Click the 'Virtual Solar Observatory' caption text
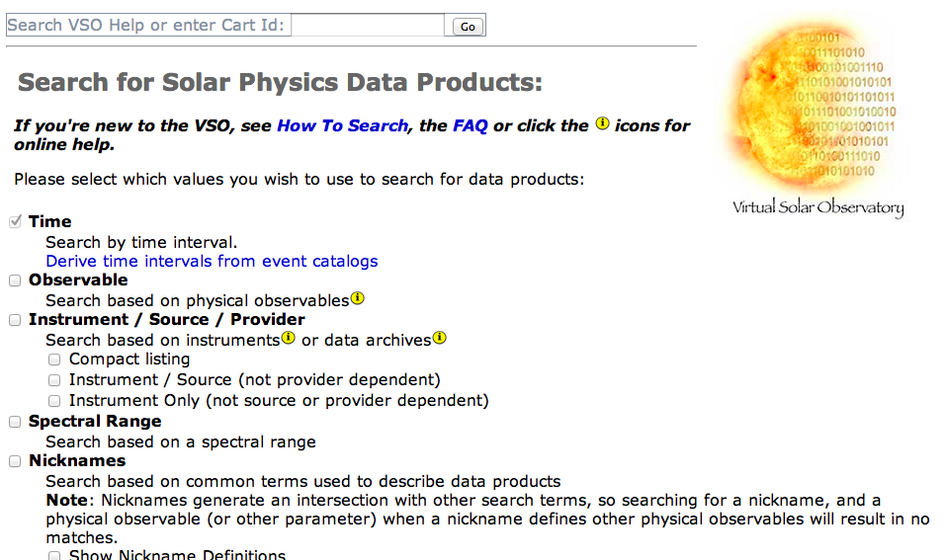 817,207
